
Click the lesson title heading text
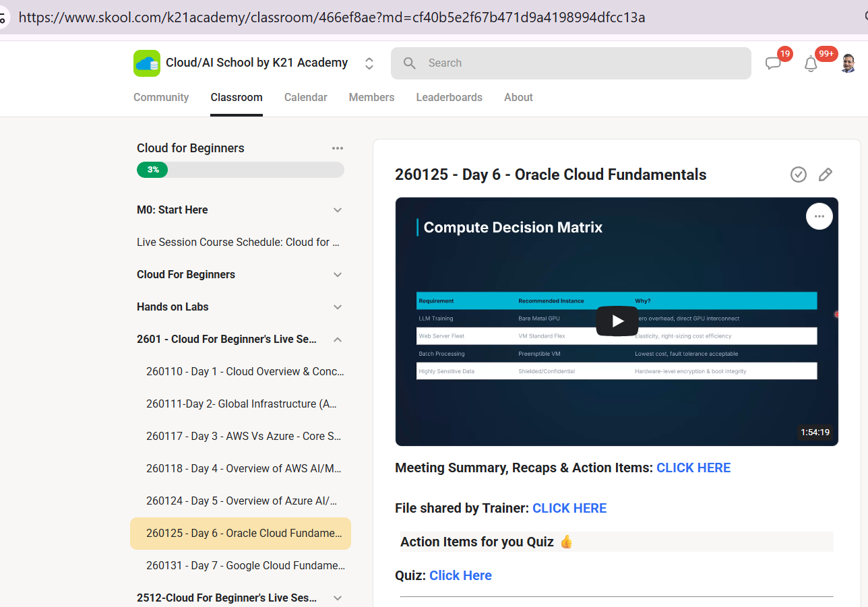pyautogui.click(x=551, y=175)
